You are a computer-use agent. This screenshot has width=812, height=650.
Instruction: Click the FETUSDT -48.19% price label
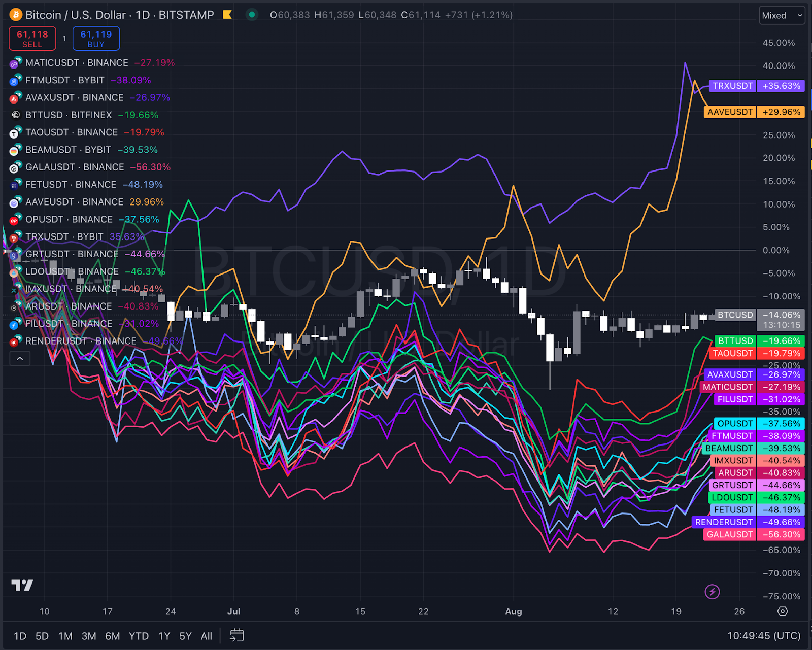click(758, 510)
